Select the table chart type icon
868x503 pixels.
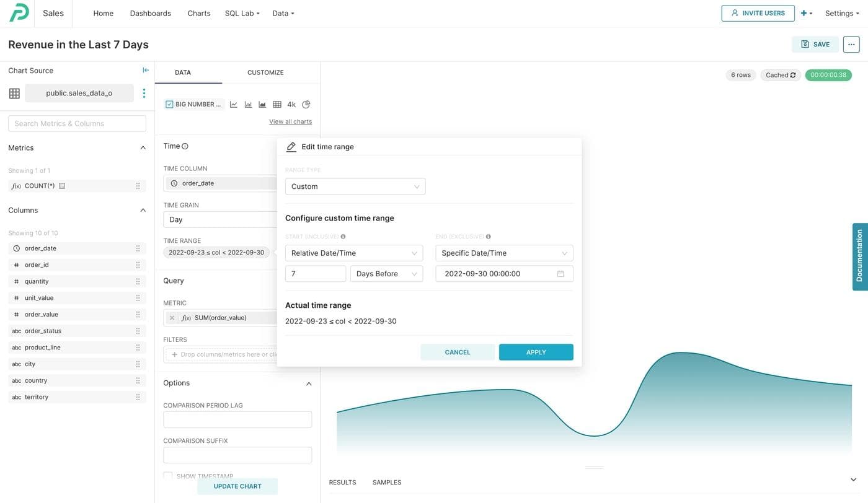coord(277,105)
